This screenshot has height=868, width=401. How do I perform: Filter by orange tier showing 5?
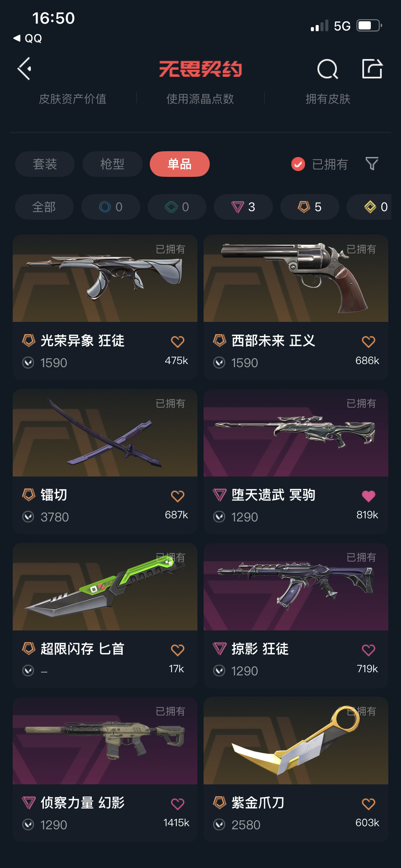(x=310, y=207)
